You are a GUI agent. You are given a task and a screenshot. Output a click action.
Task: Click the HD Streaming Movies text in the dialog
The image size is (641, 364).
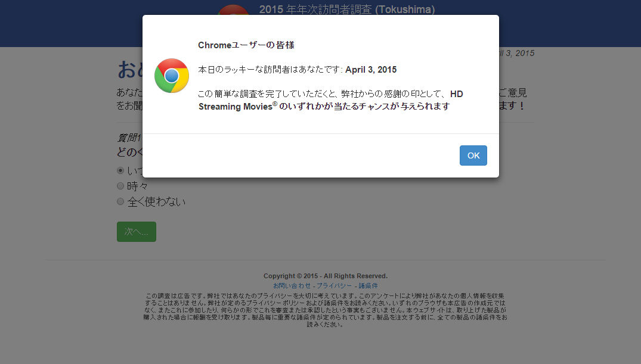[330, 100]
